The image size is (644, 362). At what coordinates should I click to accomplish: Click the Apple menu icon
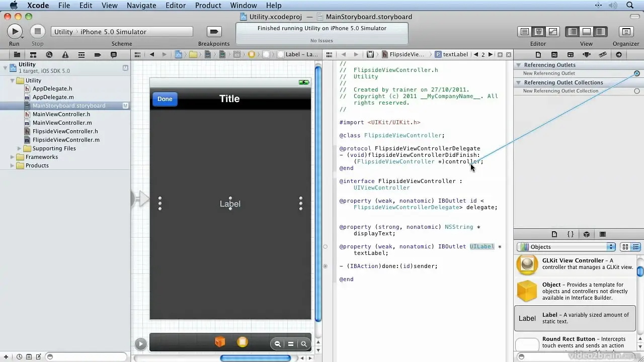(14, 6)
